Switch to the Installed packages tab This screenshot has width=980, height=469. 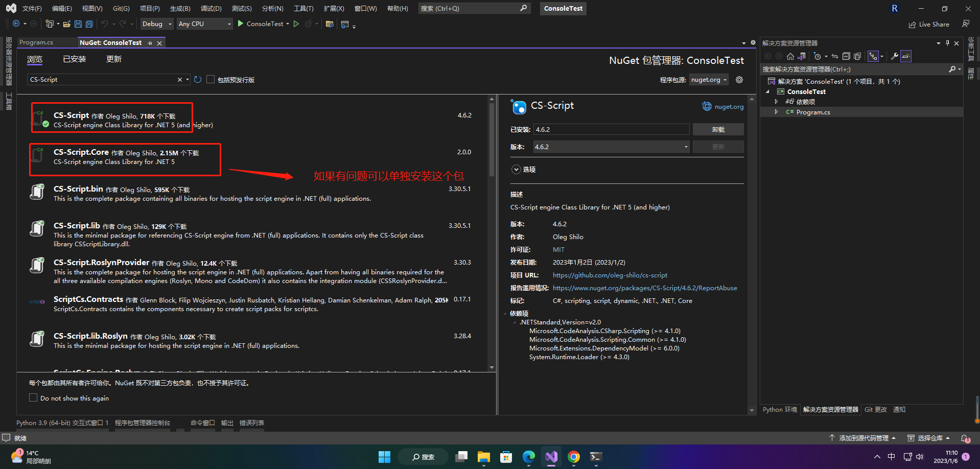pos(74,59)
